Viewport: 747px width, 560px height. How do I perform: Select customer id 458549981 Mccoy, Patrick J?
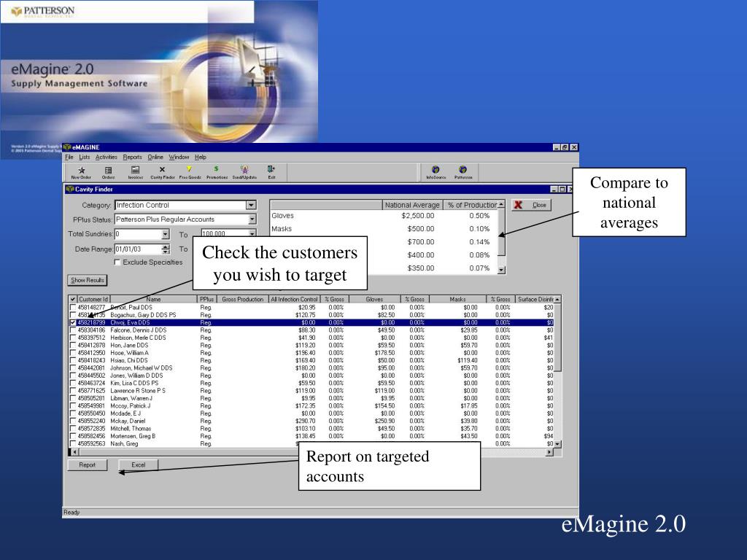311,405
